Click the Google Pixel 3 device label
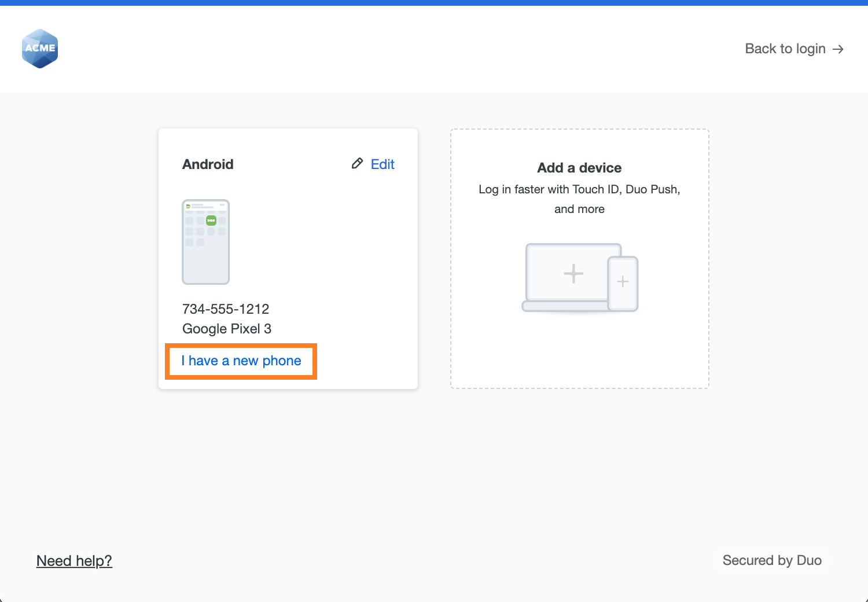This screenshot has height=602, width=868. (227, 329)
